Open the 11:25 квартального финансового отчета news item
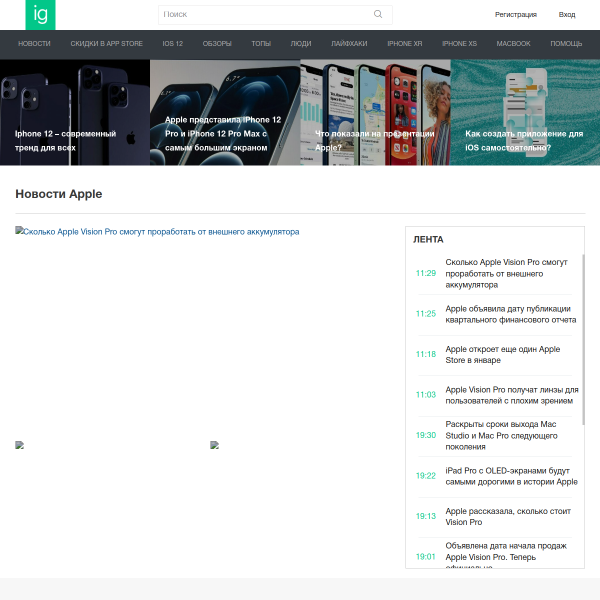600x600 pixels. (x=496, y=314)
